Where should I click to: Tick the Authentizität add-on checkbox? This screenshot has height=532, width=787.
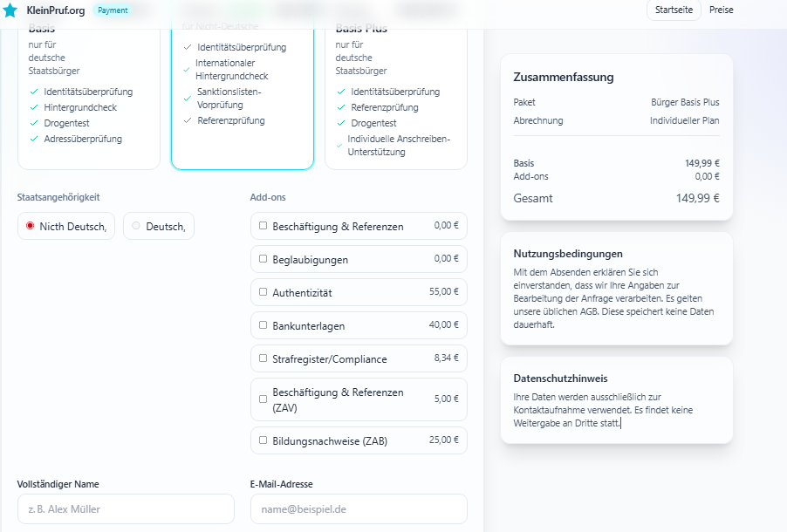point(263,292)
